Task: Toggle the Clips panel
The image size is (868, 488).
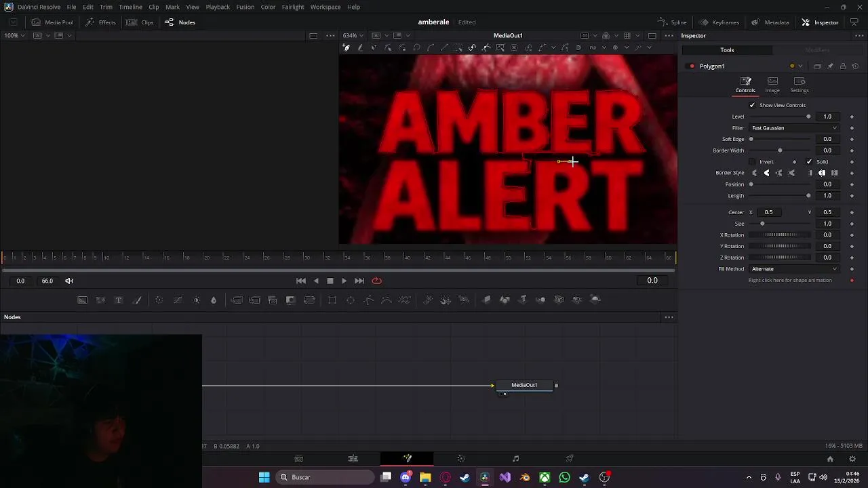Action: pos(141,22)
